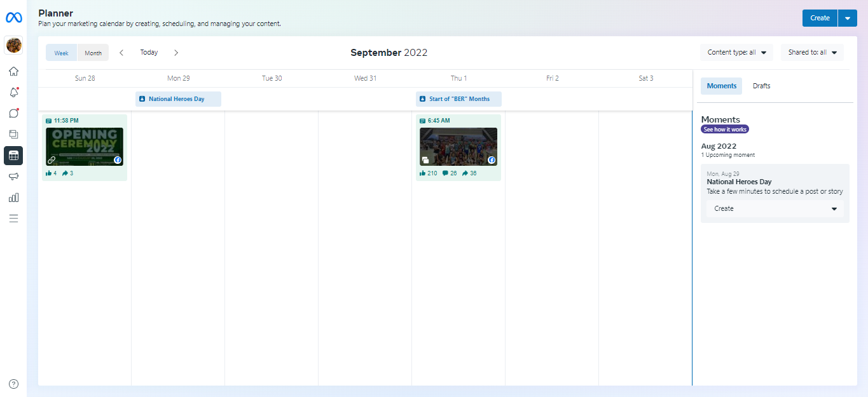The height and width of the screenshot is (397, 868).
Task: Click Facebook badge on 6:45 AM post
Action: [492, 160]
